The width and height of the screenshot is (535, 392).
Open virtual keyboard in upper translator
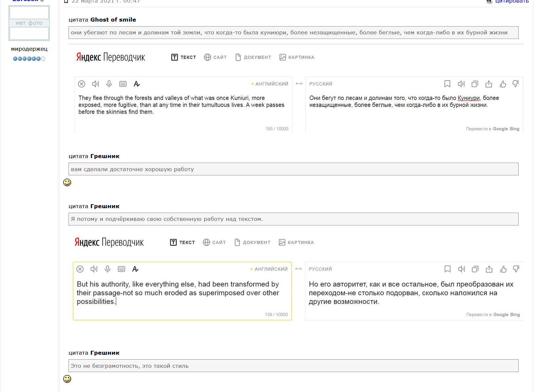click(x=123, y=84)
